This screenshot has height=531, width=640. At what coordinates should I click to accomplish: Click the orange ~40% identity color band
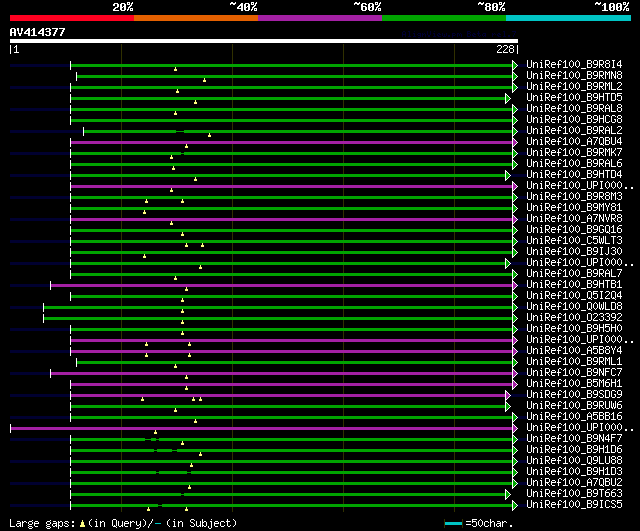(196, 18)
